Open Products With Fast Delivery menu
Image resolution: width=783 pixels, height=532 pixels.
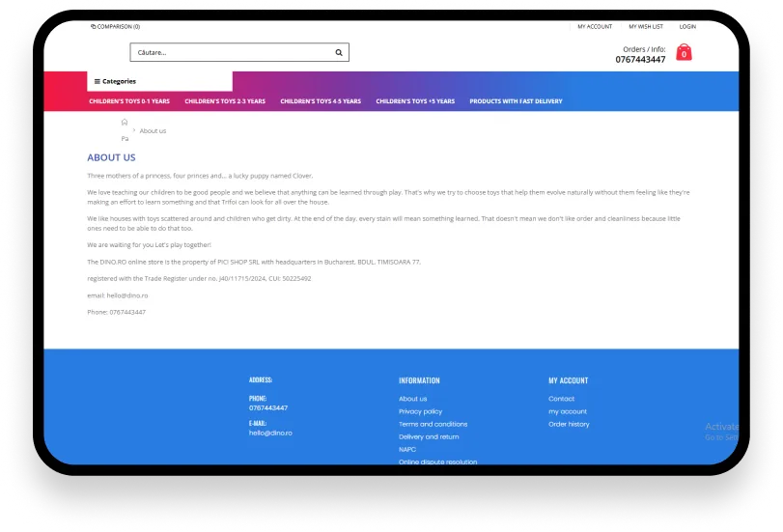pos(516,101)
